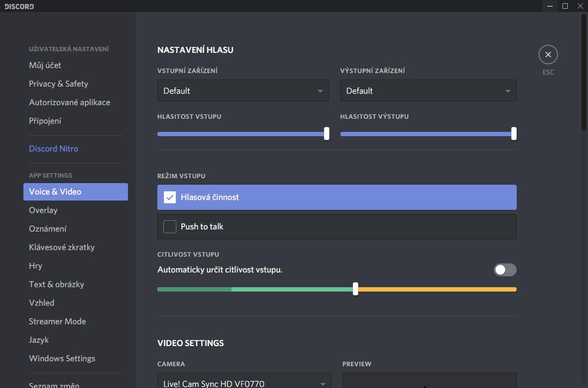Go to Autorizované aplikace

tap(69, 102)
